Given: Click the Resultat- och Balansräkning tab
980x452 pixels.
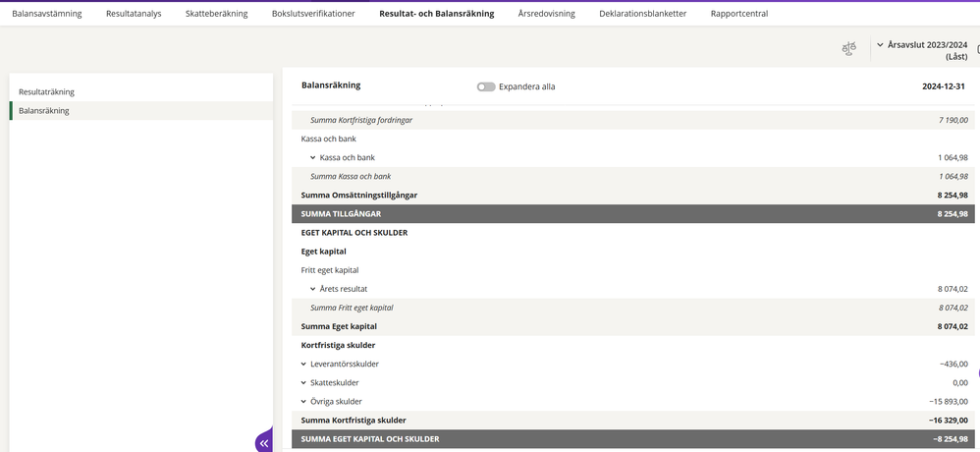Looking at the screenshot, I should pos(437,14).
